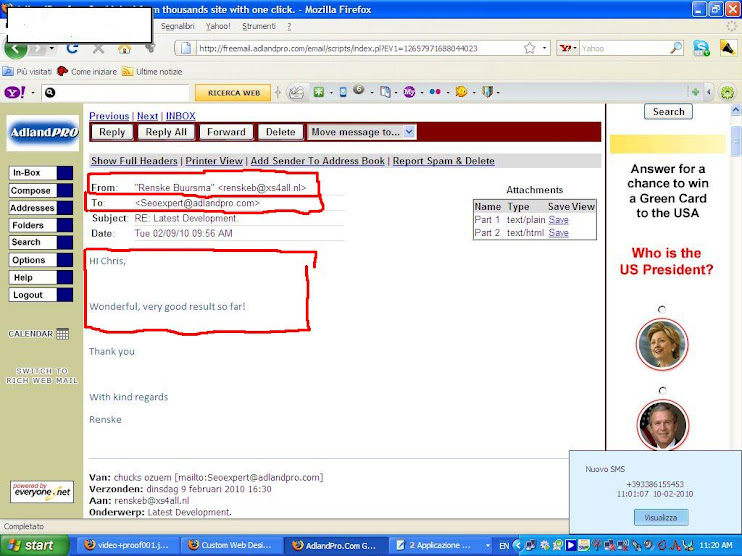This screenshot has width=742, height=556.
Task: Open the URL bar history dropdown arrow
Action: 544,48
